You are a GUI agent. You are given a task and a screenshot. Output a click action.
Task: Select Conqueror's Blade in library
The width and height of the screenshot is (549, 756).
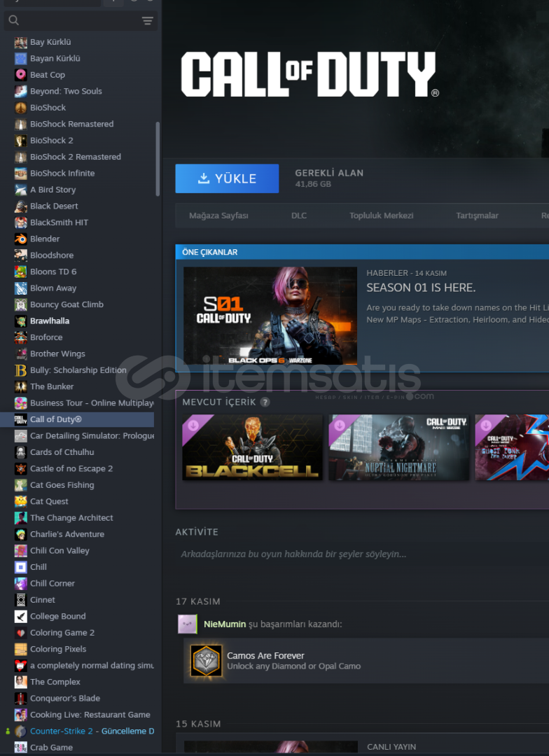pos(65,698)
